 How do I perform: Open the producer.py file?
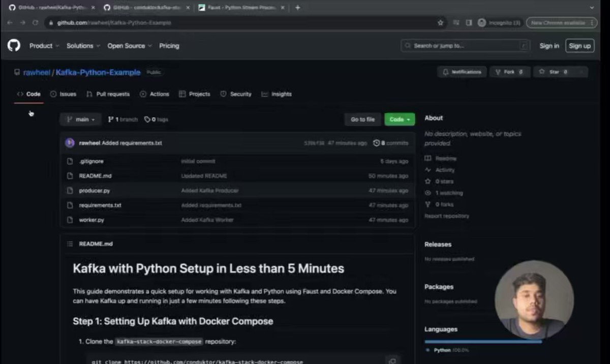(95, 191)
